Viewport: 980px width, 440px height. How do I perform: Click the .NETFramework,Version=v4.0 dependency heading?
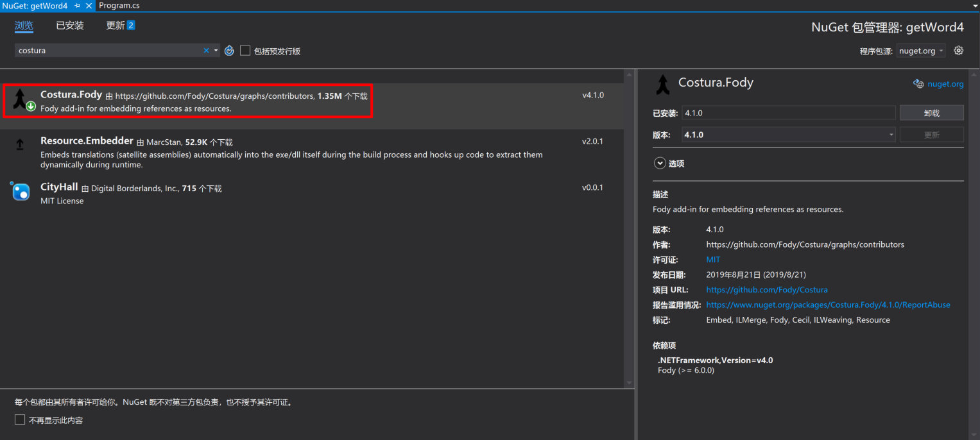[x=716, y=360]
